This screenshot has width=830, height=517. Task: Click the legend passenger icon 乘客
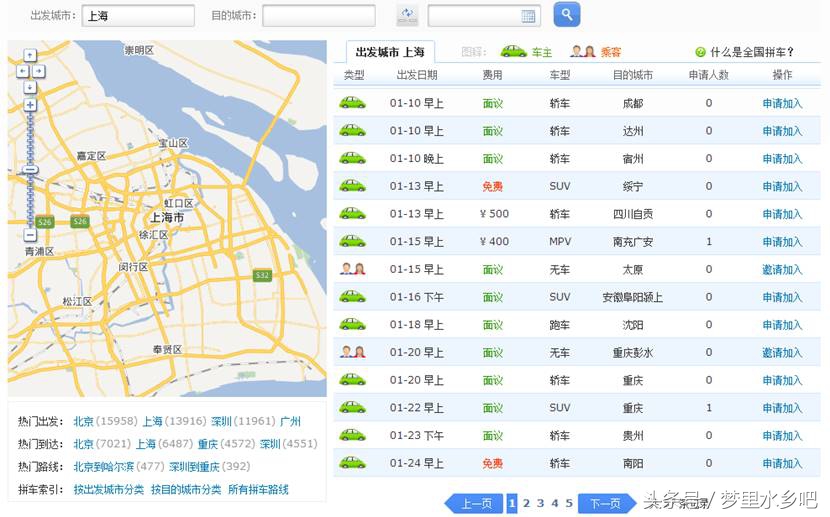click(x=583, y=51)
